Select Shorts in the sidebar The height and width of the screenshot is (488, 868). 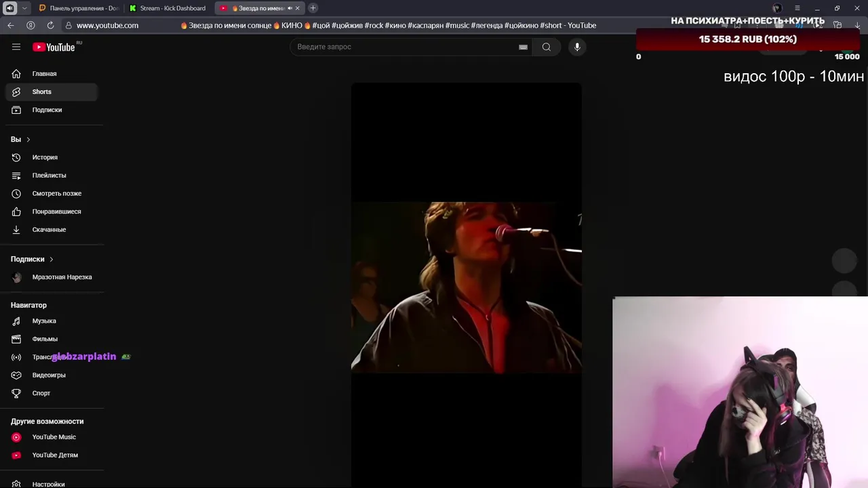[x=52, y=91]
